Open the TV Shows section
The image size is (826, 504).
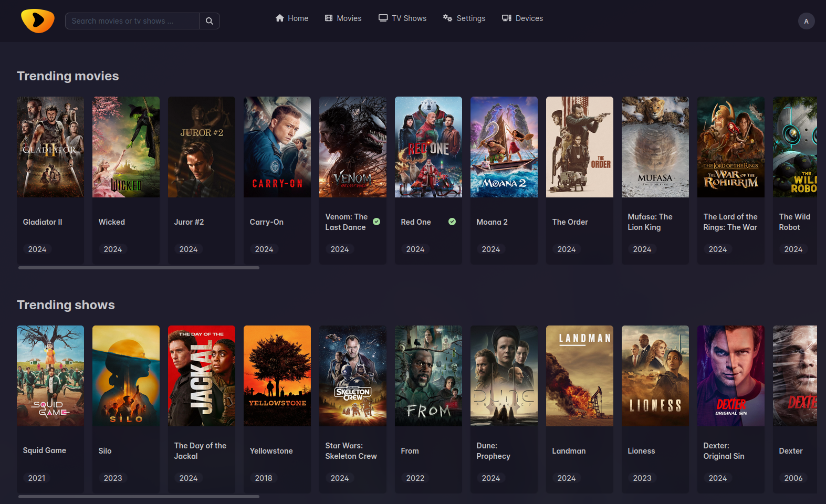coord(403,18)
